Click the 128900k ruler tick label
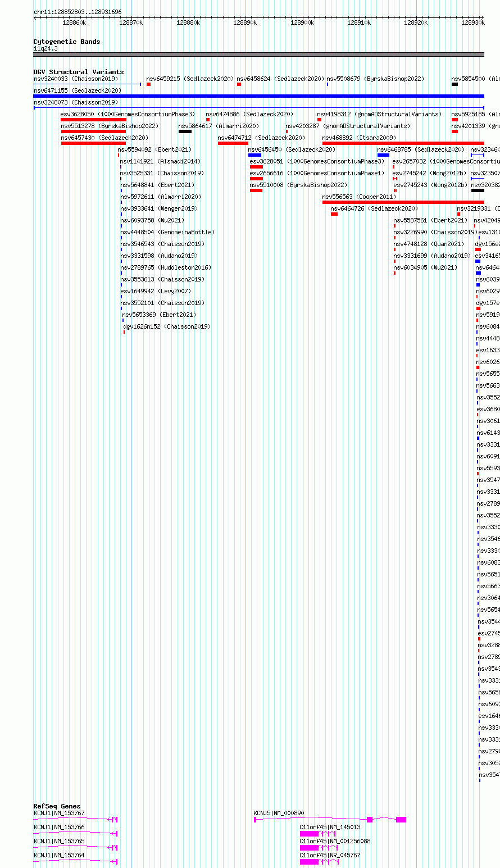The height and width of the screenshot is (868, 500). click(302, 22)
